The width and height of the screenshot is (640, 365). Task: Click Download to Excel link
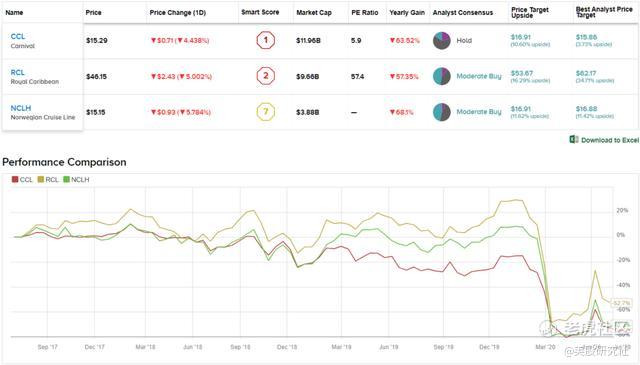(610, 140)
